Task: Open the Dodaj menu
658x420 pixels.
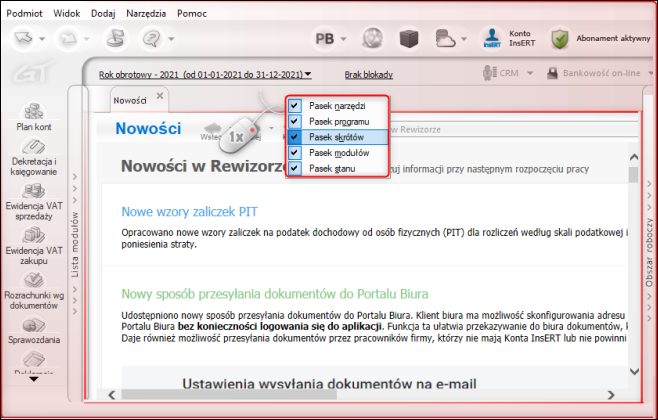Action: point(103,13)
